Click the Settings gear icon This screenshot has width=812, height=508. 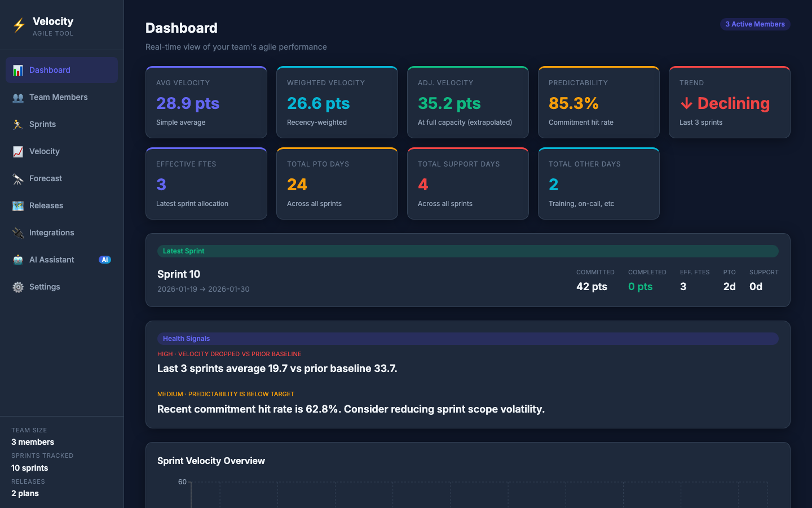click(18, 287)
